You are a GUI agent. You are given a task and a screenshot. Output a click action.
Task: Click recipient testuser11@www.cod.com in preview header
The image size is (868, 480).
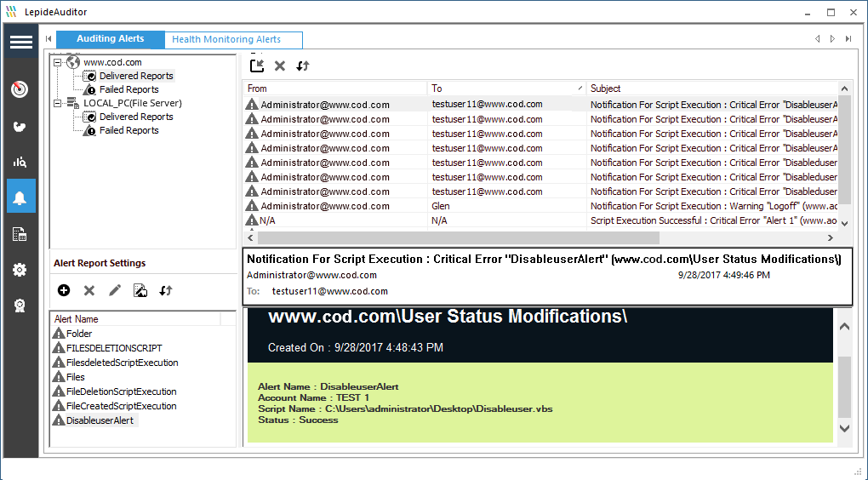pyautogui.click(x=329, y=291)
